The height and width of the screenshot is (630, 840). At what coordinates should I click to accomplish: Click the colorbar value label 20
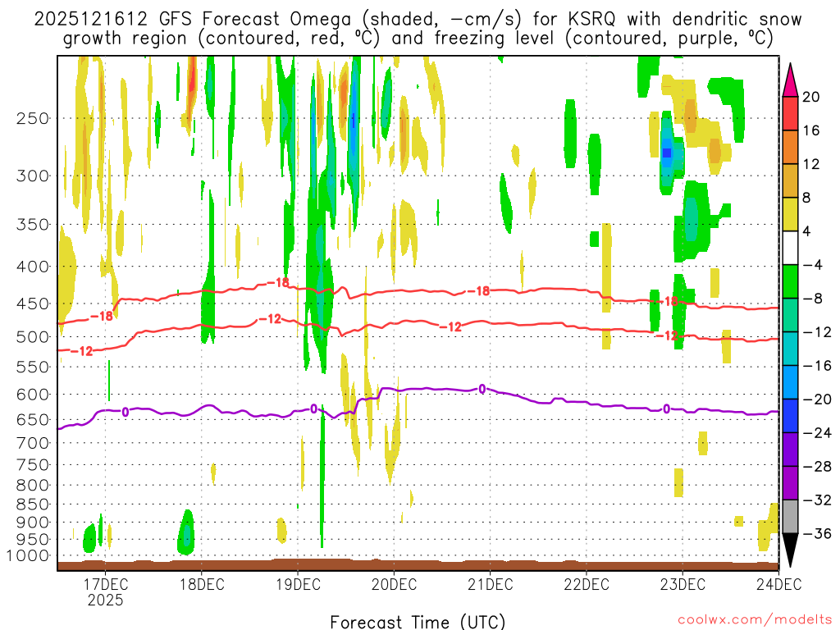point(810,97)
